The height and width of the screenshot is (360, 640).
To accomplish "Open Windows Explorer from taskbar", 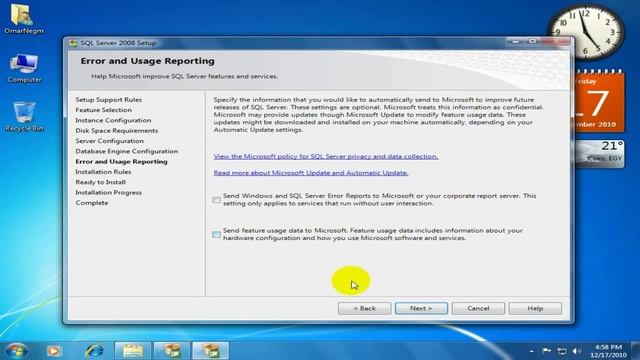I will pos(133,351).
